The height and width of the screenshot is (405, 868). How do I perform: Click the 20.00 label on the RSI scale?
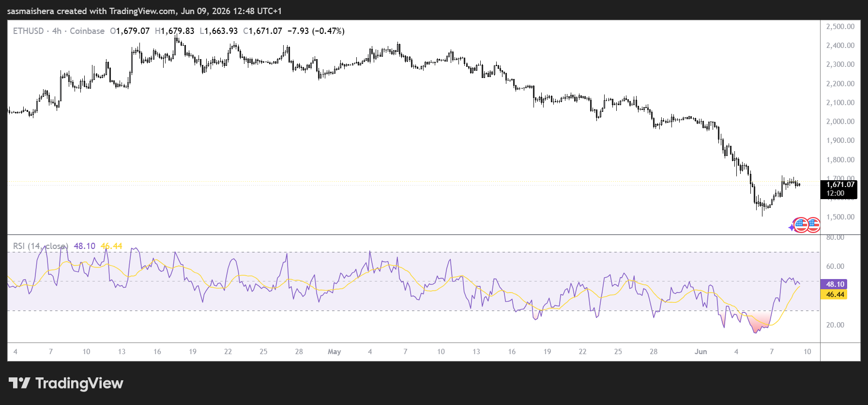[835, 325]
